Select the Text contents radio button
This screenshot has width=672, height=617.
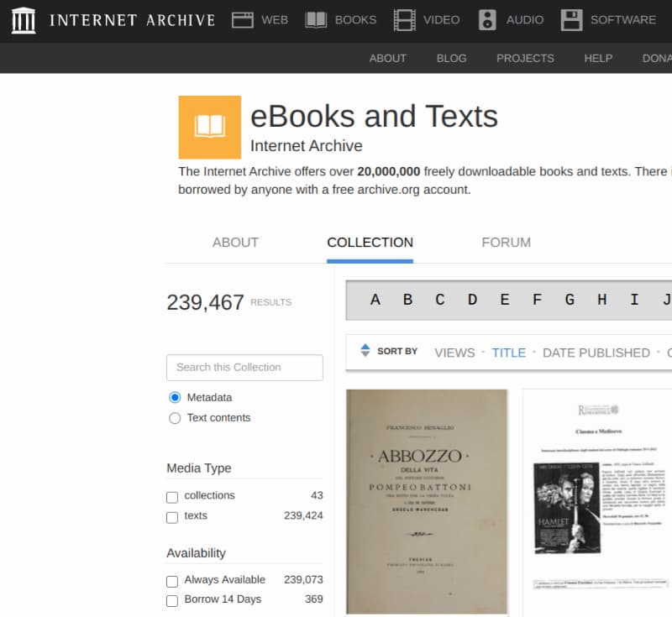click(x=175, y=418)
